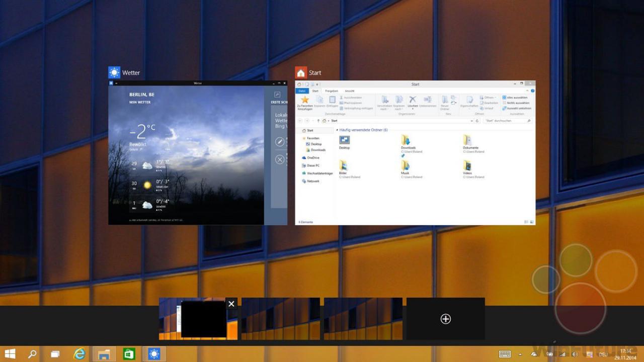This screenshot has height=362, width=644.
Task: Select the Start explorer window thumbnail
Action: (x=415, y=153)
